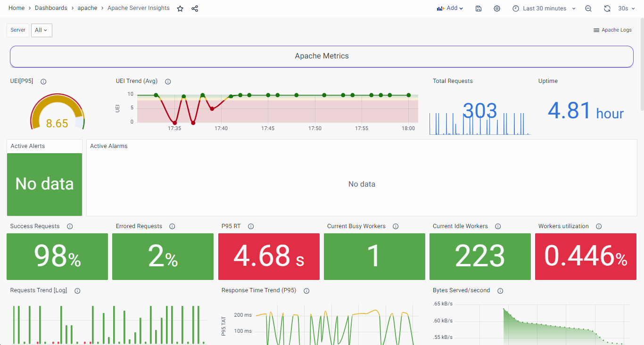
Task: Open Dashboards breadcrumb link
Action: click(x=51, y=8)
